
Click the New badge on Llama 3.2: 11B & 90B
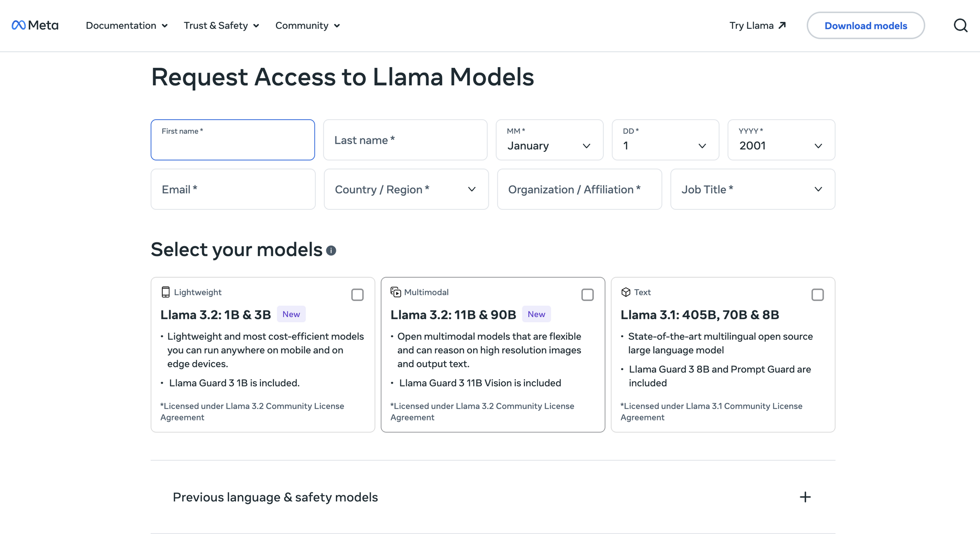tap(536, 314)
